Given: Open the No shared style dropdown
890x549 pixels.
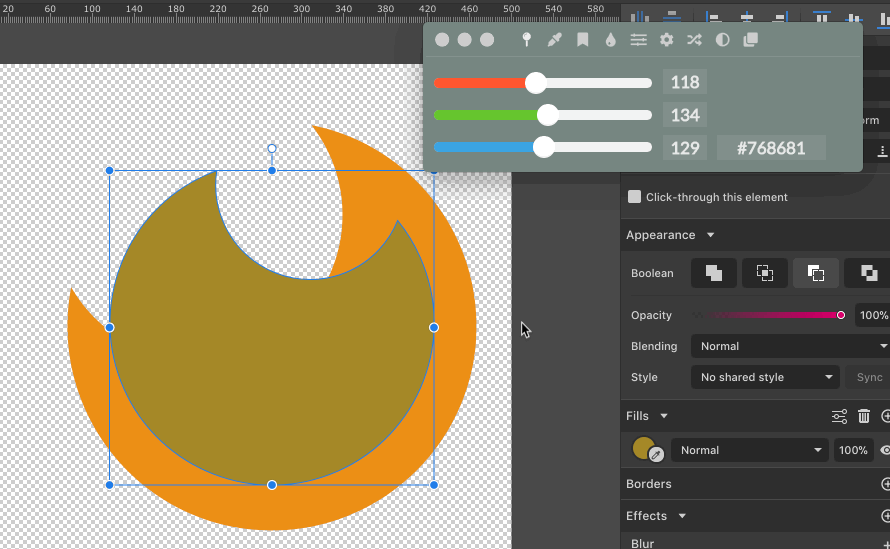Looking at the screenshot, I should pos(765,377).
